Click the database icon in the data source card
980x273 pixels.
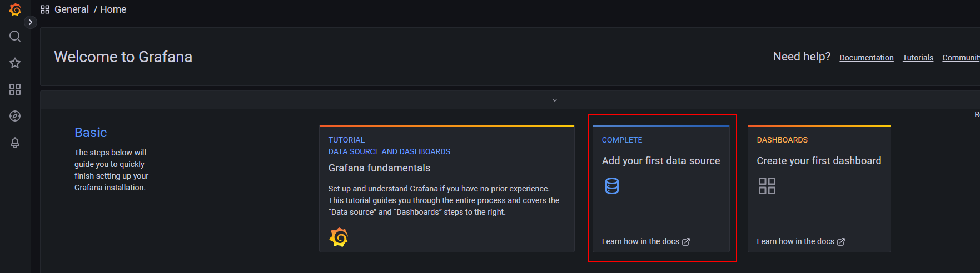pos(612,186)
